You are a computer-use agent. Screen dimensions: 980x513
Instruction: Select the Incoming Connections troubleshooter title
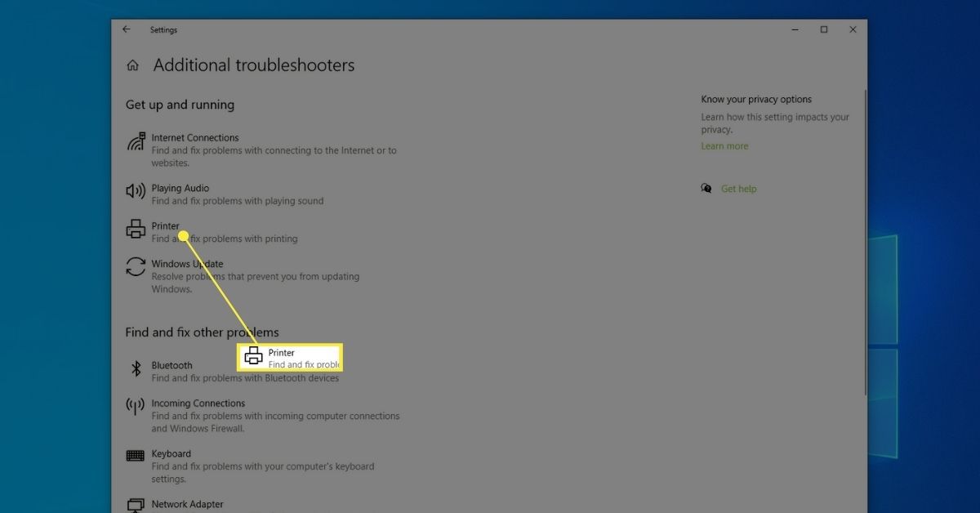198,404
